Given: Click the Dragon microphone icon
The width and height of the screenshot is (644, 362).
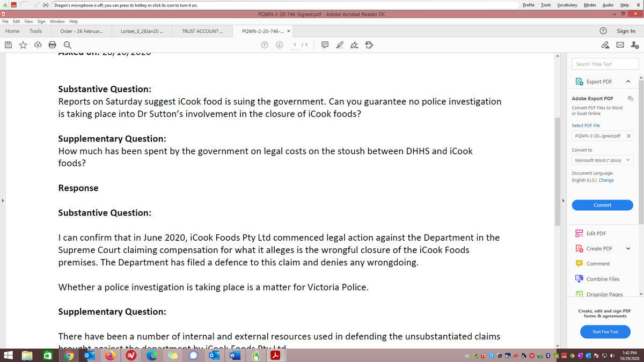Looking at the screenshot, I should click(x=47, y=5).
